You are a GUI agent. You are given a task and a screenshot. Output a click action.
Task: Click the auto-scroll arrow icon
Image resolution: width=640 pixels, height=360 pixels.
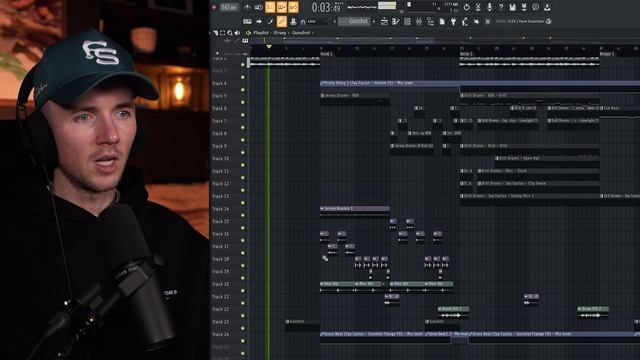259,21
